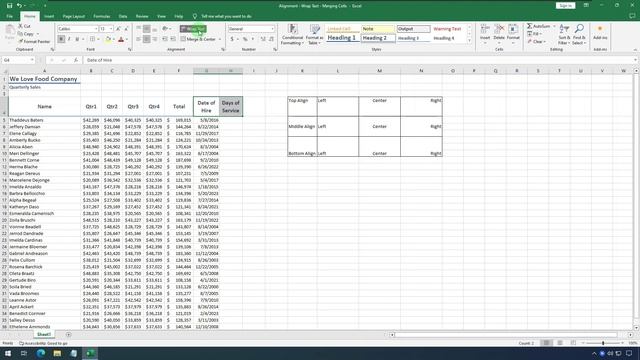Expand the Borders dropdown arrow

[98, 39]
